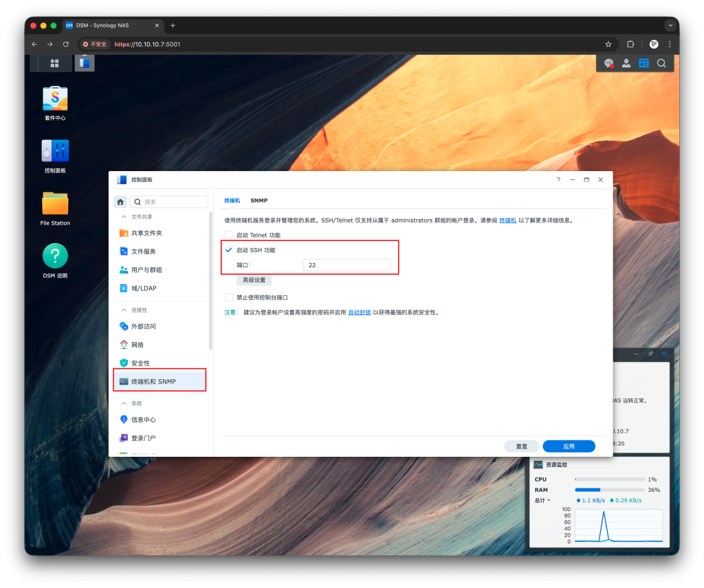Open the Total (总计) dropdown in Resource Monitor
704x588 pixels.
[542, 500]
